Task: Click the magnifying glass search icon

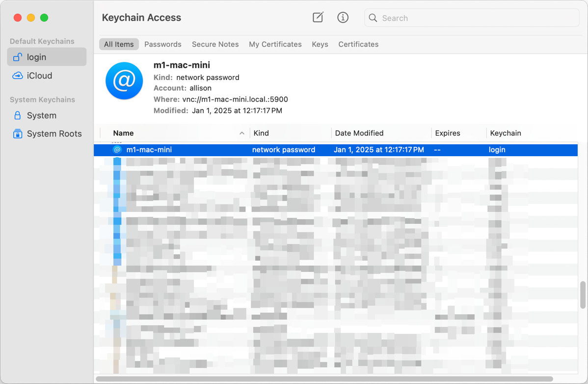Action: coord(373,18)
